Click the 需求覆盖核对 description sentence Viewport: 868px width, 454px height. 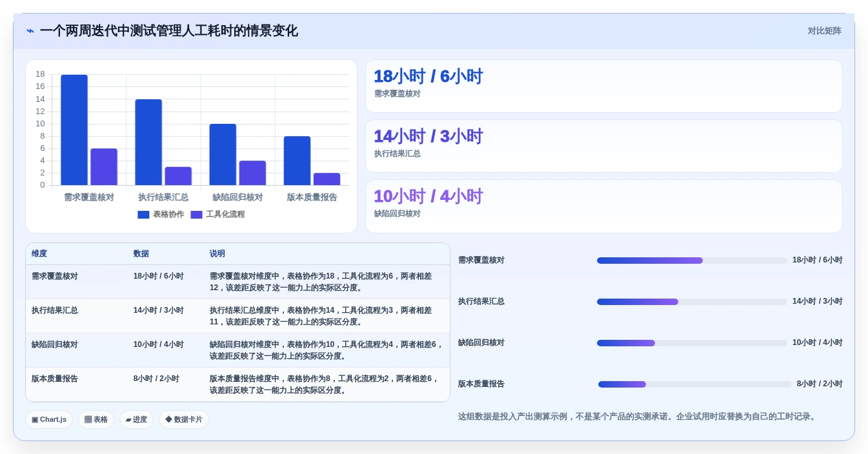(321, 282)
